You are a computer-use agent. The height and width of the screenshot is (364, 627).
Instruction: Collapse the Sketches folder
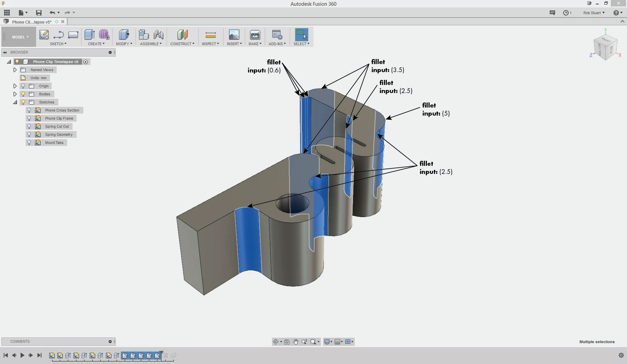click(15, 102)
